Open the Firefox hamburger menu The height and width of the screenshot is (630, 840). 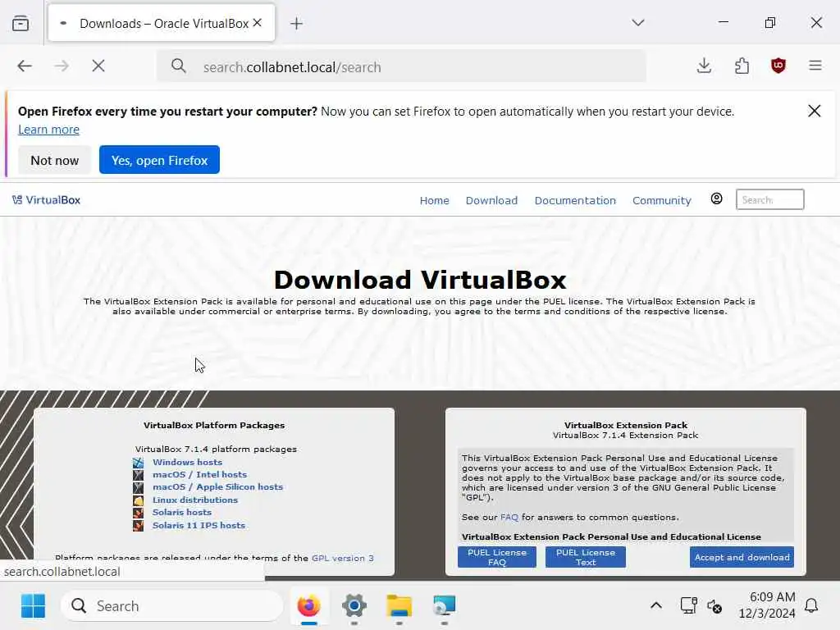point(815,66)
